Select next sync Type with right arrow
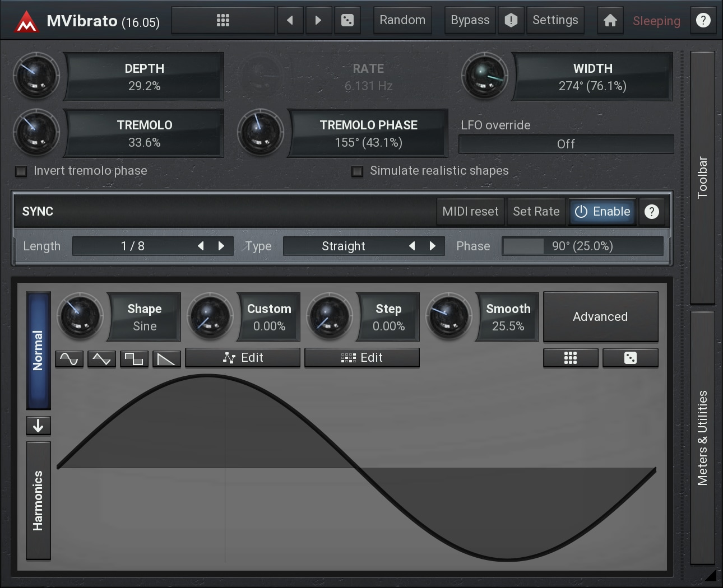The image size is (723, 588). (433, 246)
